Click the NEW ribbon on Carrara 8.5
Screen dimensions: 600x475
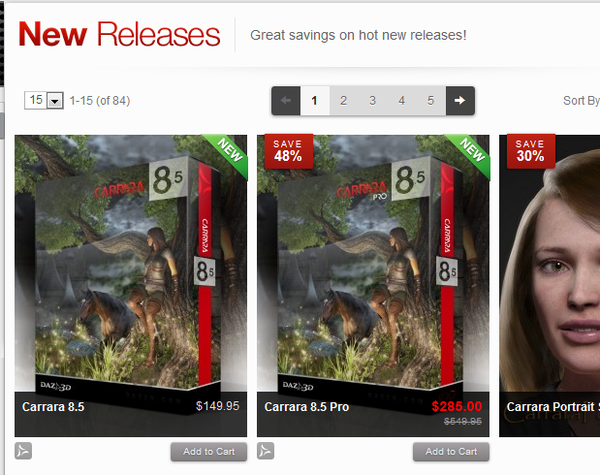(230, 151)
